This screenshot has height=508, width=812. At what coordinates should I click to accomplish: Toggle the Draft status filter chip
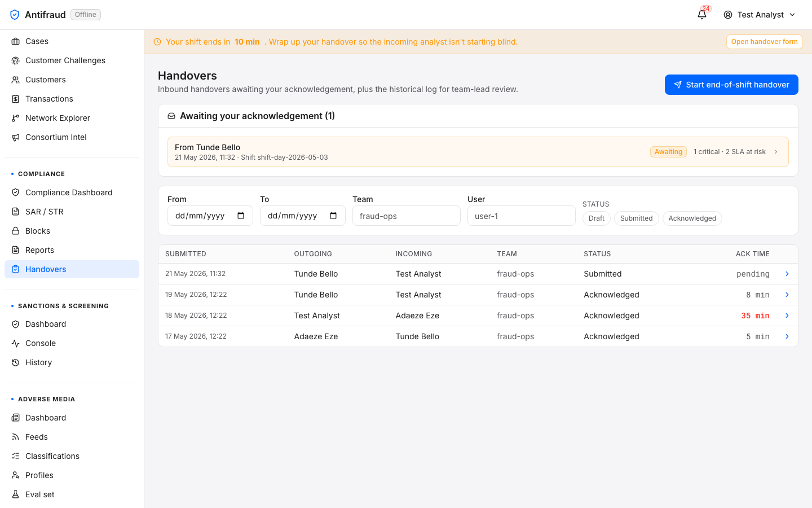tap(596, 218)
